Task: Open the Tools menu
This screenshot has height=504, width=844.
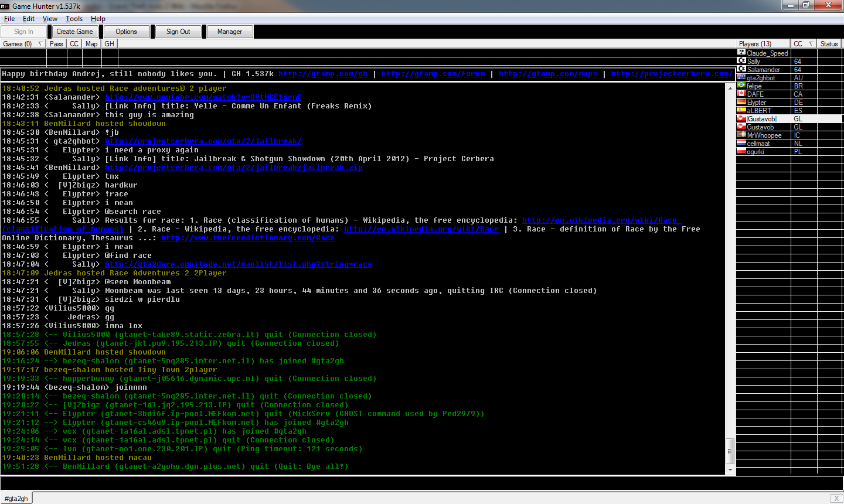Action: (74, 19)
